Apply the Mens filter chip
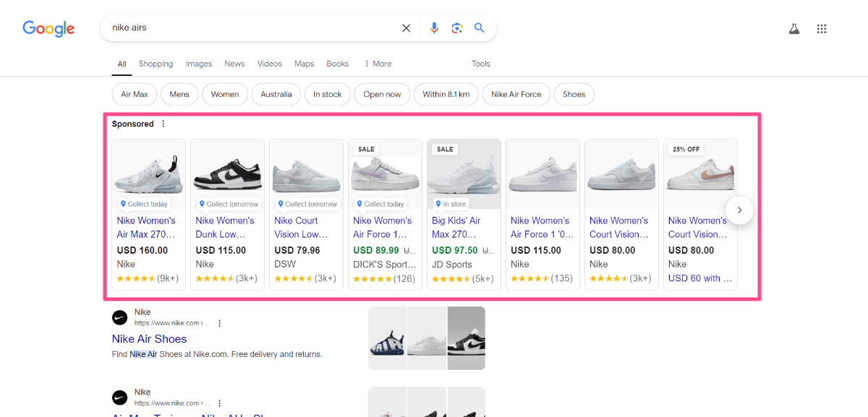The image size is (868, 417). 179,94
